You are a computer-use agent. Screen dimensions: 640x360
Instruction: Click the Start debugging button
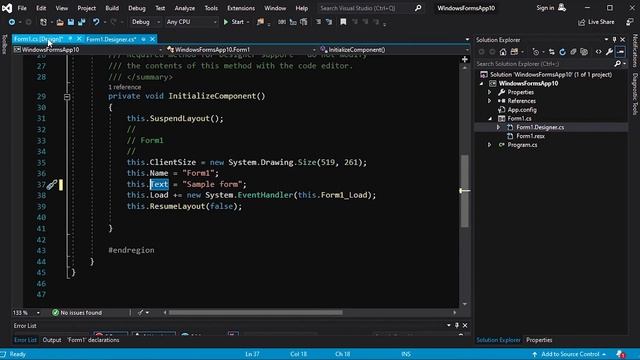233,22
